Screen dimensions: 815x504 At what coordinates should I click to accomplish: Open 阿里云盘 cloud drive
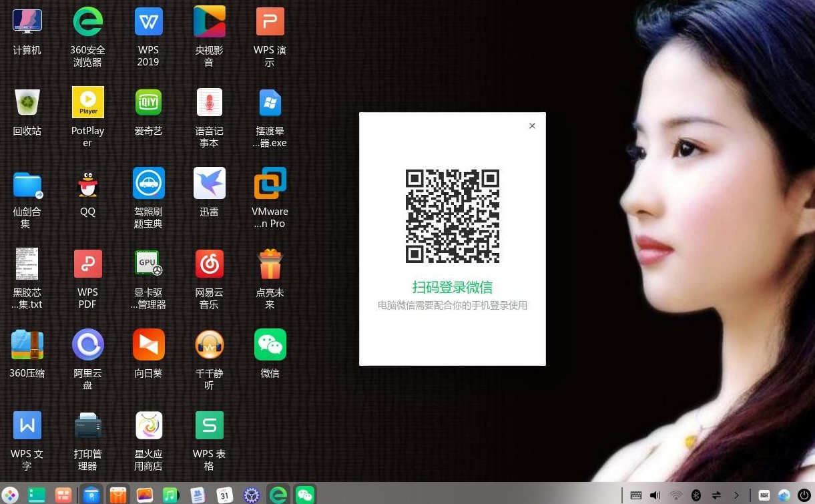[x=87, y=344]
